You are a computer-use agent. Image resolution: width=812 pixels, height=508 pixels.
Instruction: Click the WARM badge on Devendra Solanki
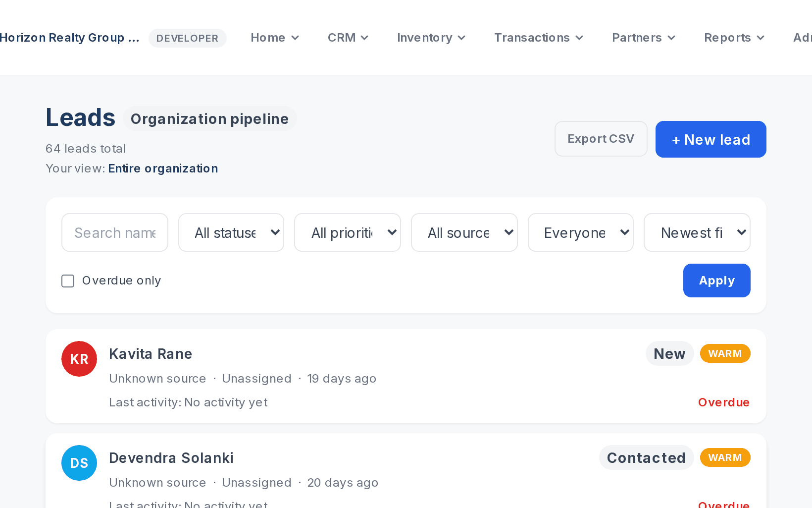pos(725,457)
